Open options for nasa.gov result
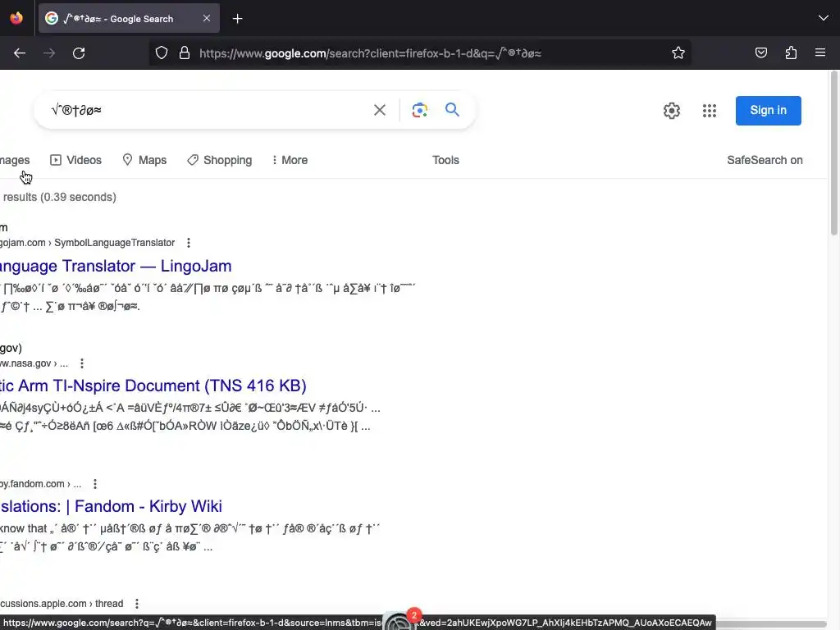 click(x=82, y=363)
